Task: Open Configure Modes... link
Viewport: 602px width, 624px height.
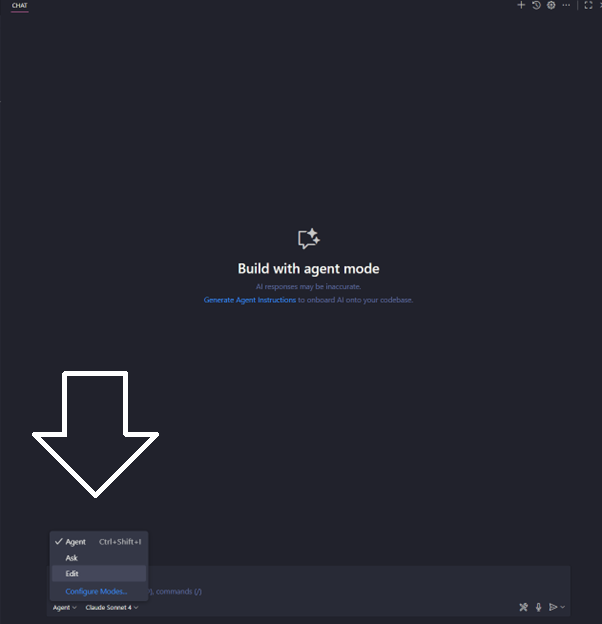Action: (x=96, y=591)
